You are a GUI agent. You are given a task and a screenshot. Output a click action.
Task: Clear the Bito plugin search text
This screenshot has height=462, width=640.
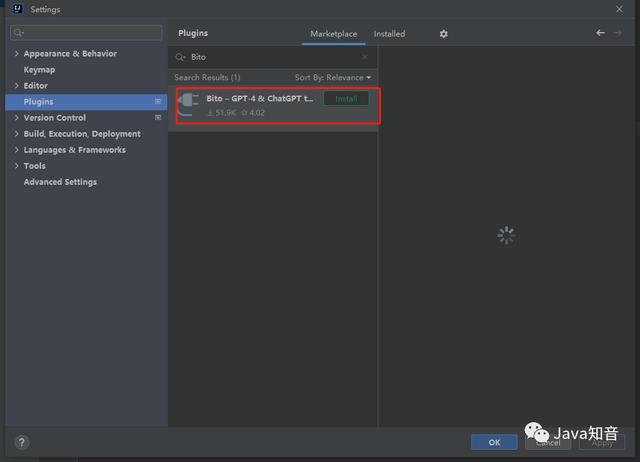[364, 57]
